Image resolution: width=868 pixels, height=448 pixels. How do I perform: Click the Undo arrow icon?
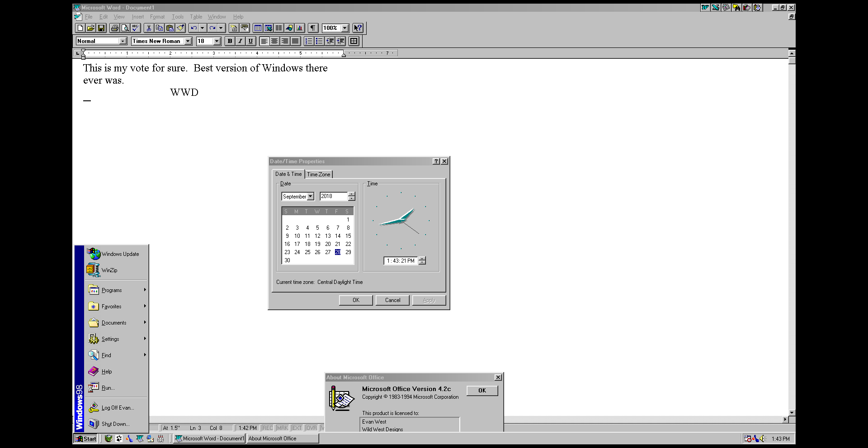(x=194, y=28)
